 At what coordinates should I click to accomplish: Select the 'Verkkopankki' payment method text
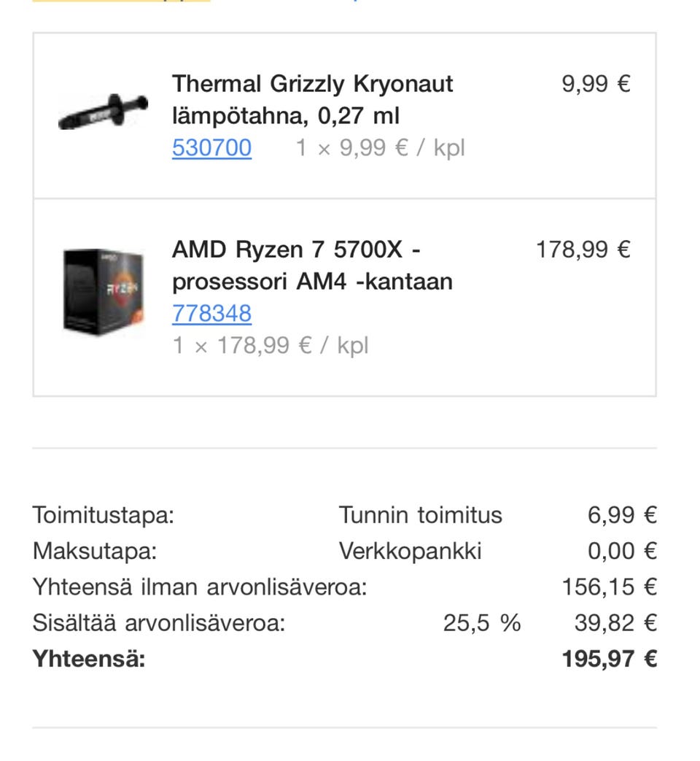point(410,551)
